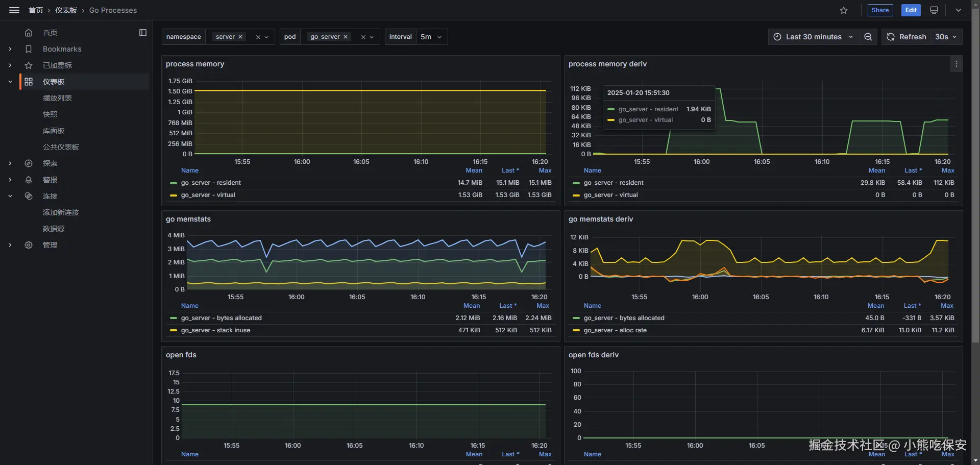Toggle go_server - stack inuse series visibility
This screenshot has width=980, height=465.
[215, 330]
